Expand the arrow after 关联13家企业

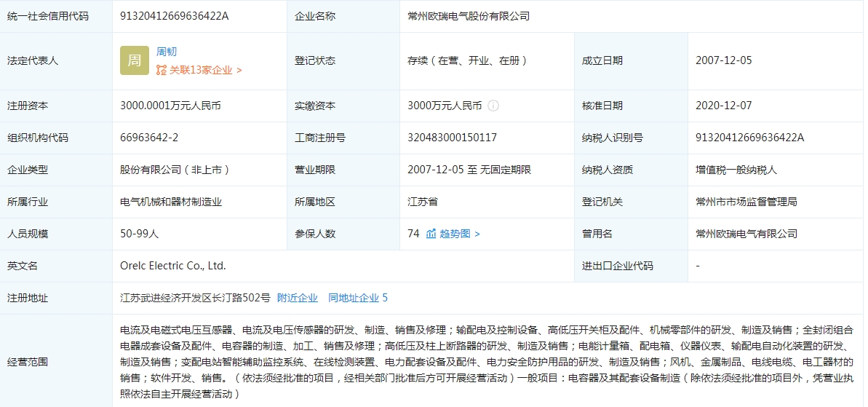point(239,71)
